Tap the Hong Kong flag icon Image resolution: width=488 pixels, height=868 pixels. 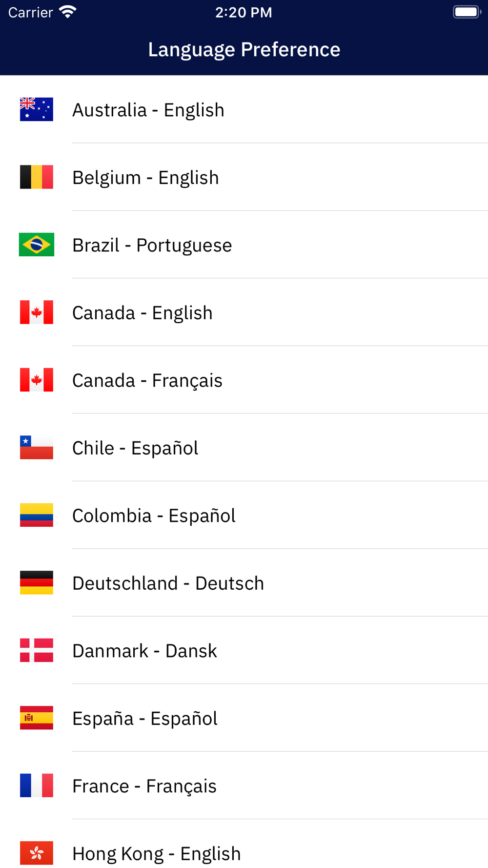pyautogui.click(x=37, y=853)
